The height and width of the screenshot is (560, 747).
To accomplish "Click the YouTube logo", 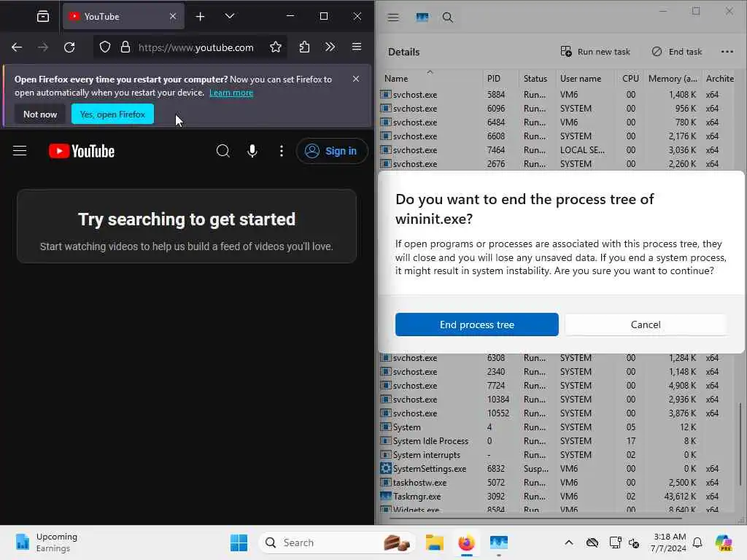I will click(x=82, y=151).
